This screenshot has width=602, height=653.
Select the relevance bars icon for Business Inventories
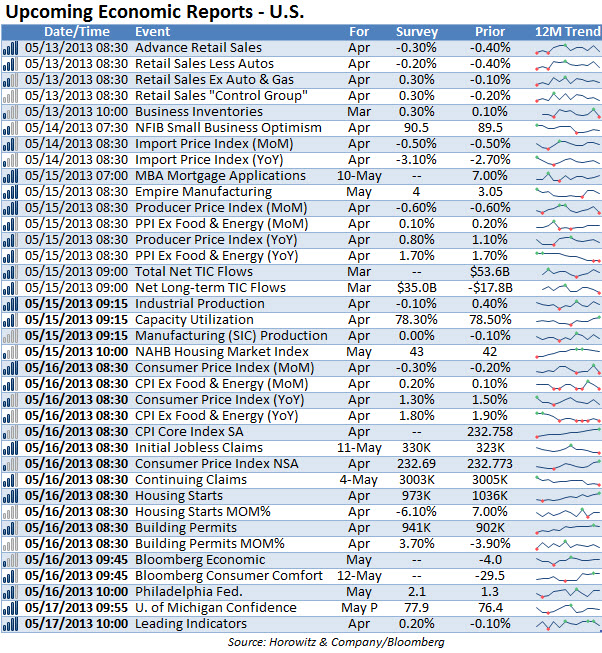pyautogui.click(x=10, y=112)
